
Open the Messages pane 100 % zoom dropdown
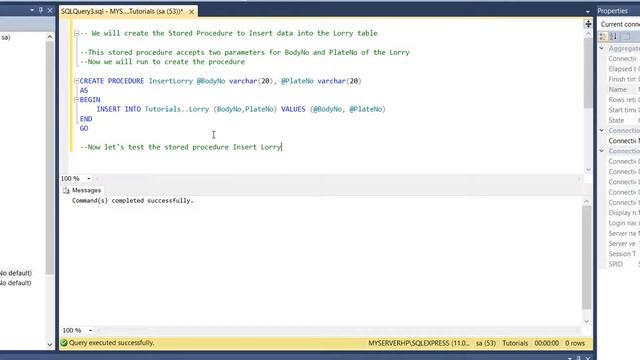[x=90, y=330]
